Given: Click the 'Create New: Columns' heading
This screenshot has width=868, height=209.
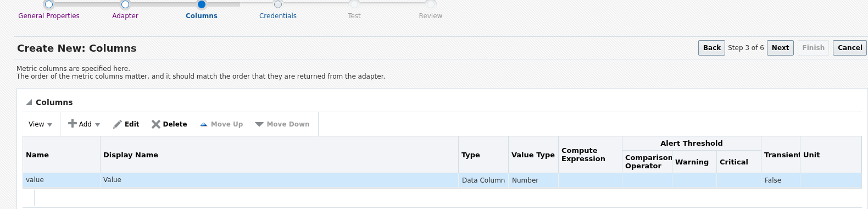Looking at the screenshot, I should click(77, 48).
